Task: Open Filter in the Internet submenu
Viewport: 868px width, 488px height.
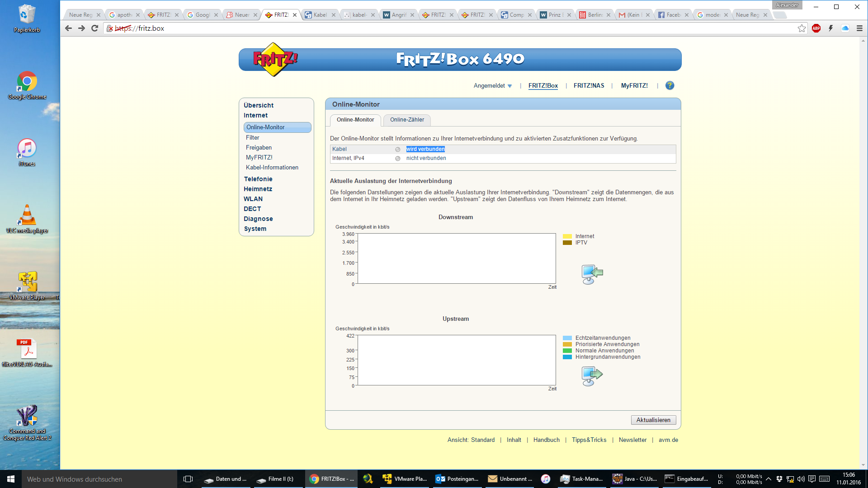Action: pyautogui.click(x=252, y=138)
